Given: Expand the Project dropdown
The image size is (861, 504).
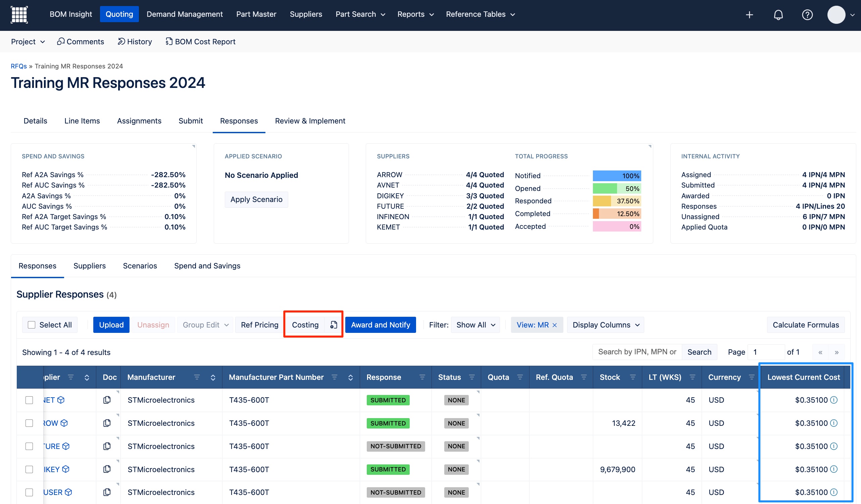Looking at the screenshot, I should (28, 42).
